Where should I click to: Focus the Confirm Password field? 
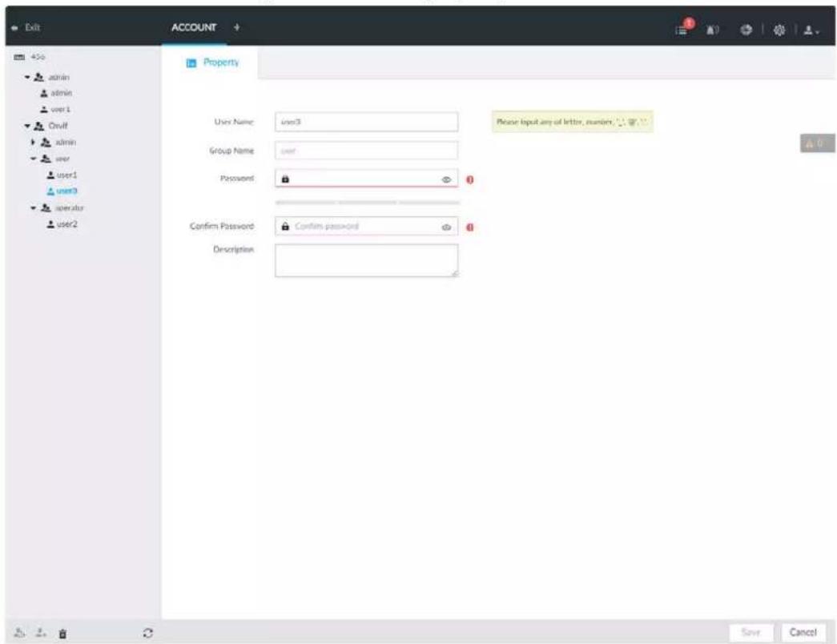(366, 227)
